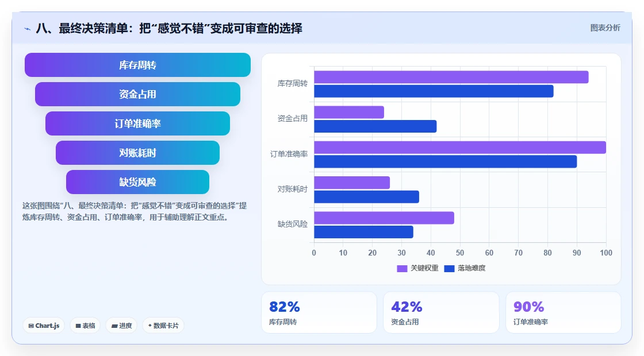
Task: Click the blue 订单准确率 落地难度 bar
Action: tap(446, 161)
